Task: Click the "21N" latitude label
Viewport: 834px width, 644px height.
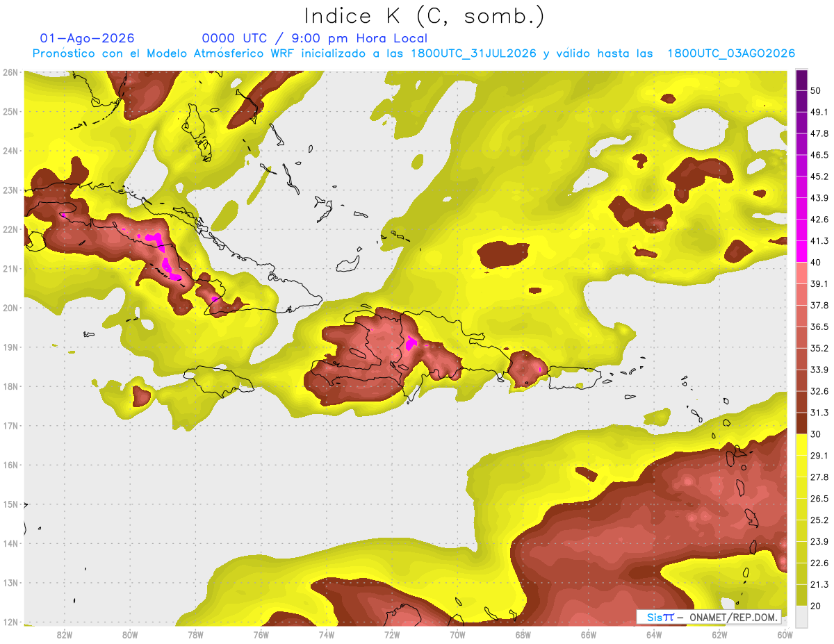Action: [10, 268]
